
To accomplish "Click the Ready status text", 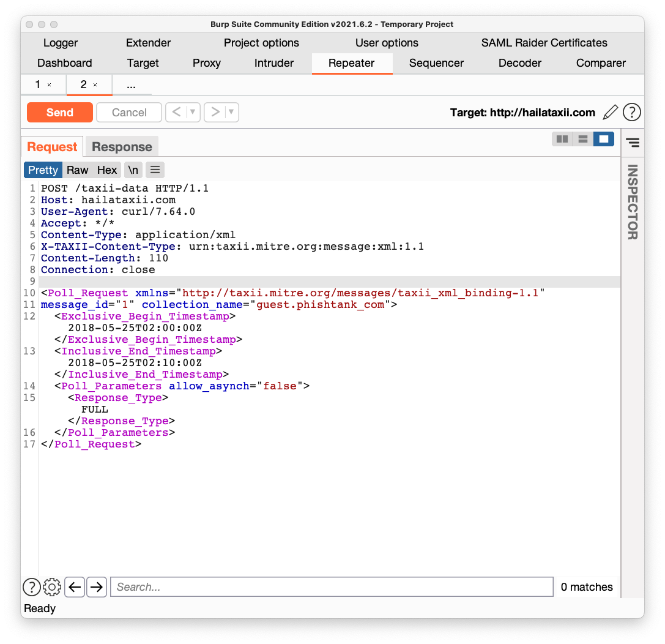I will (x=40, y=608).
